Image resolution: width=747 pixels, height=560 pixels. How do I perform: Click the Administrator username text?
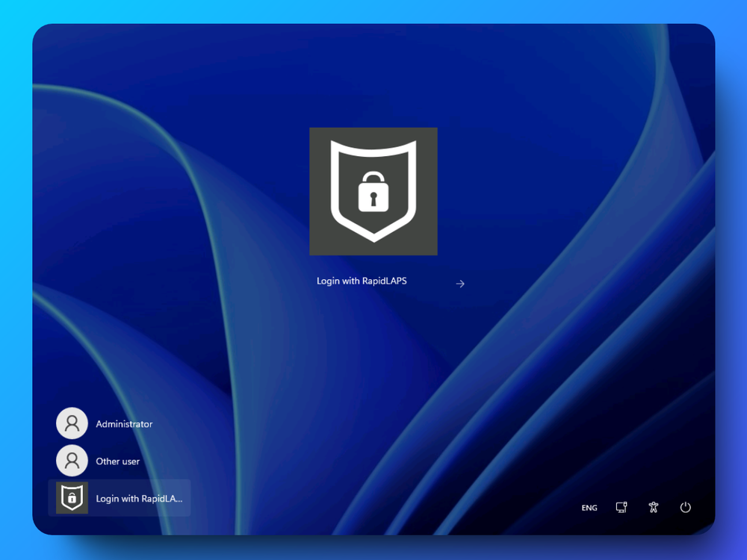pyautogui.click(x=124, y=423)
